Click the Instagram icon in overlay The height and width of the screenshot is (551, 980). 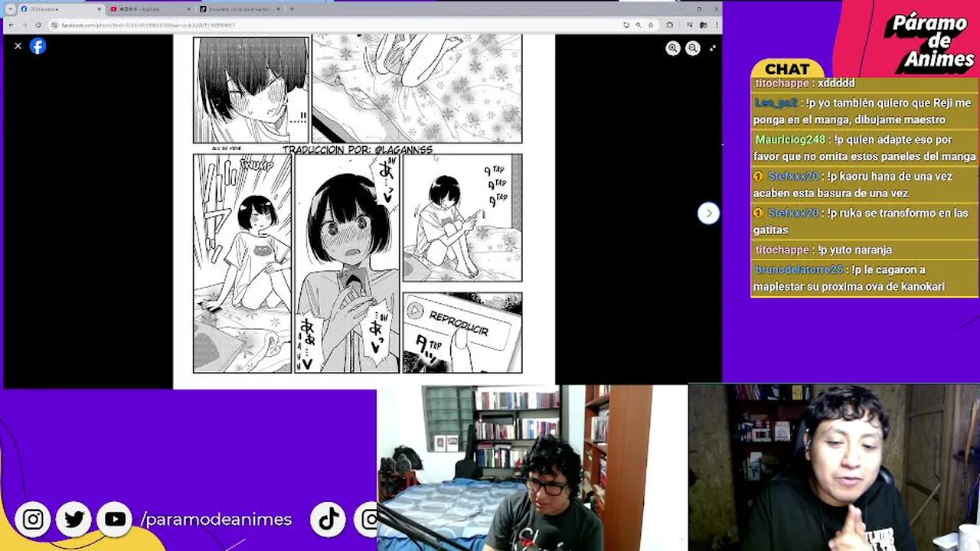(x=33, y=520)
